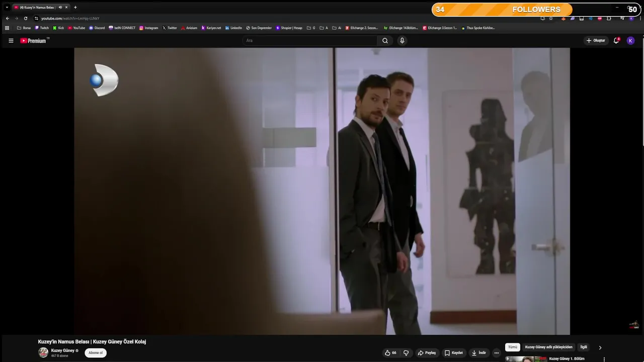Viewport: 644px width, 362px height.
Task: Open the Twitch bookmark
Action: click(x=42, y=28)
